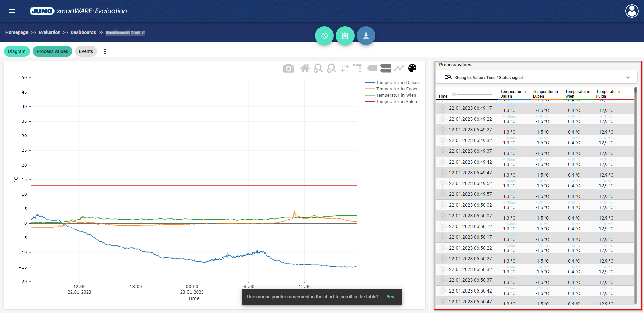Toggle the Process values chip
Image resolution: width=644 pixels, height=313 pixels.
[x=52, y=51]
